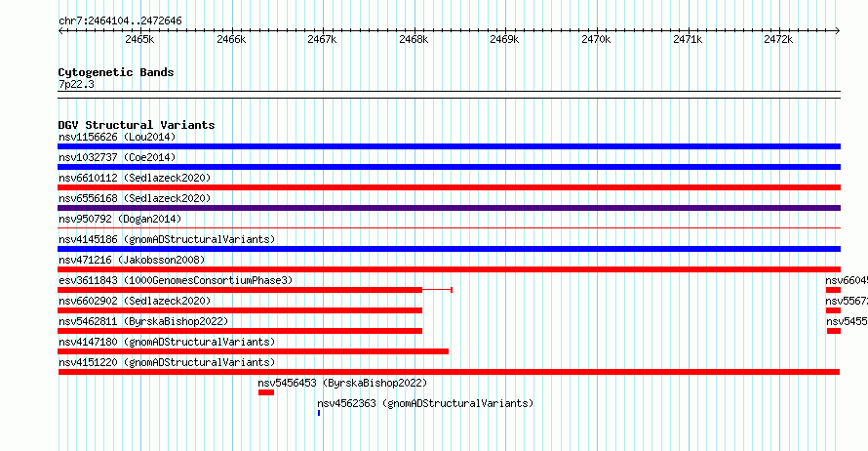Click the 2471k ruler tick

(x=689, y=39)
